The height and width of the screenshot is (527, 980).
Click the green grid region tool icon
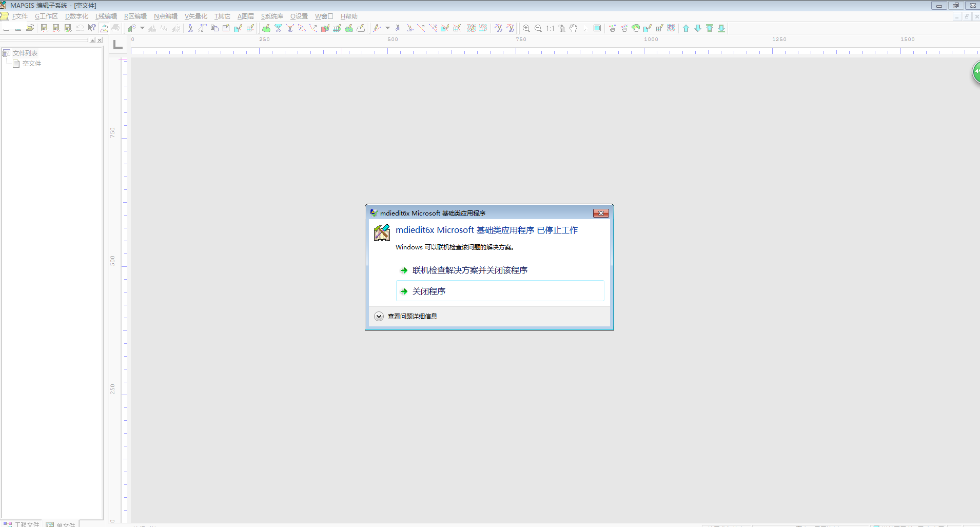pos(337,28)
